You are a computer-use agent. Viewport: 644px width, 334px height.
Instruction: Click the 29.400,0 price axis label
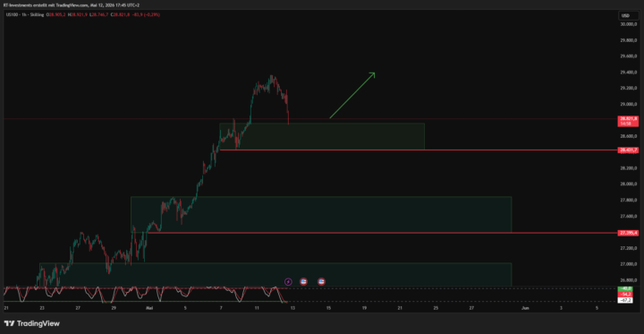(x=629, y=73)
